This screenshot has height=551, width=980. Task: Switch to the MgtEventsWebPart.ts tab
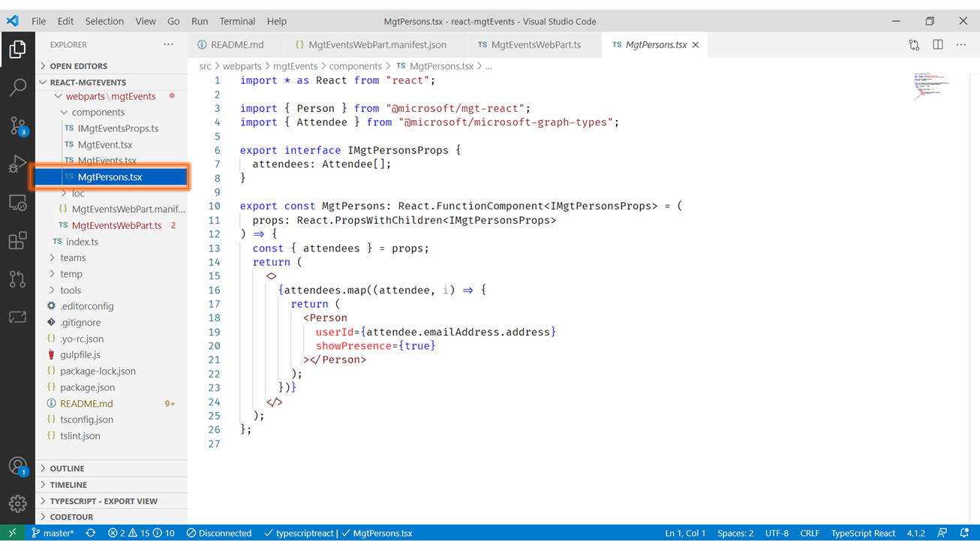click(x=535, y=45)
